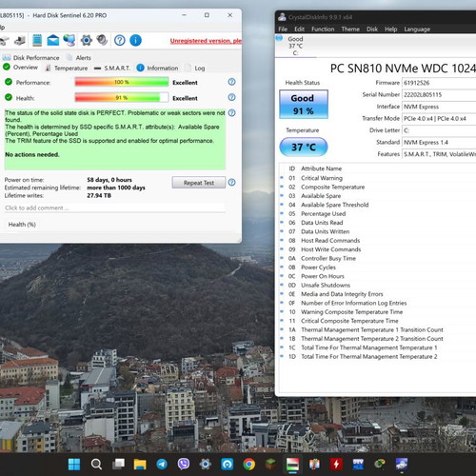Open Google Chrome from taskbar
Screen dimensions: 476x476
tap(249, 465)
